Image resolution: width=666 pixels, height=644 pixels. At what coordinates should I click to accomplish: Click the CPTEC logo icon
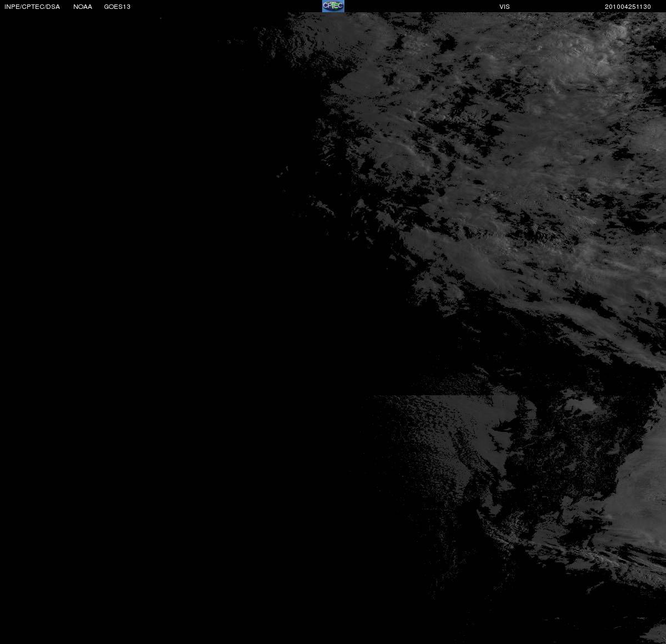pos(333,6)
